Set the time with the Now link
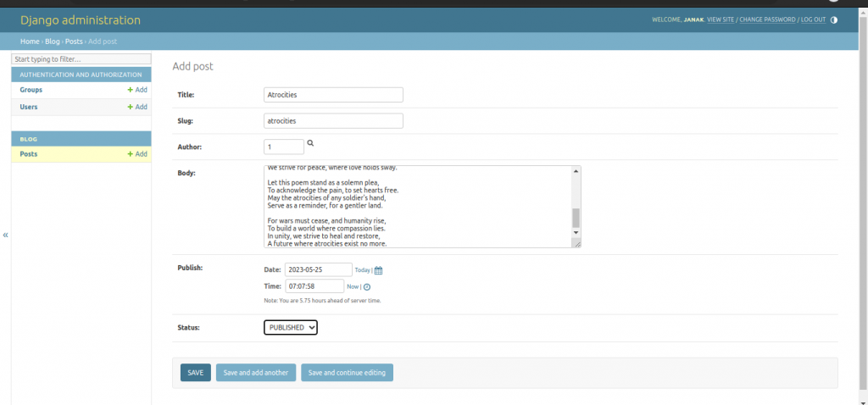Image resolution: width=868 pixels, height=405 pixels. click(x=353, y=286)
